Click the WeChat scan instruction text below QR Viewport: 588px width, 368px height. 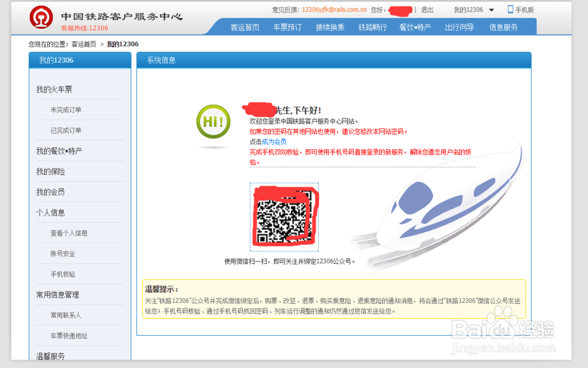289,261
